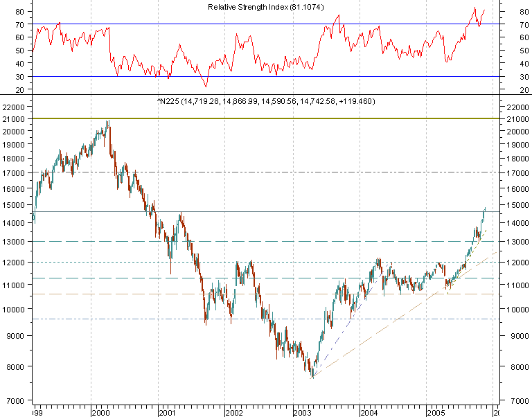Image resolution: width=532 pixels, height=417 pixels.
Task: Click the 11000 label on the right price axis
Action: pos(517,285)
